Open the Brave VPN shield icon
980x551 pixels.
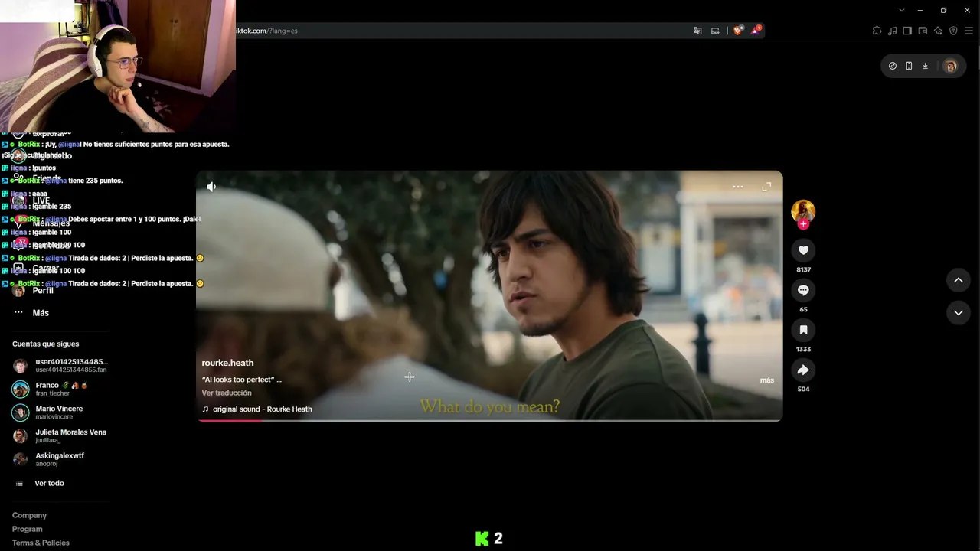pos(953,31)
